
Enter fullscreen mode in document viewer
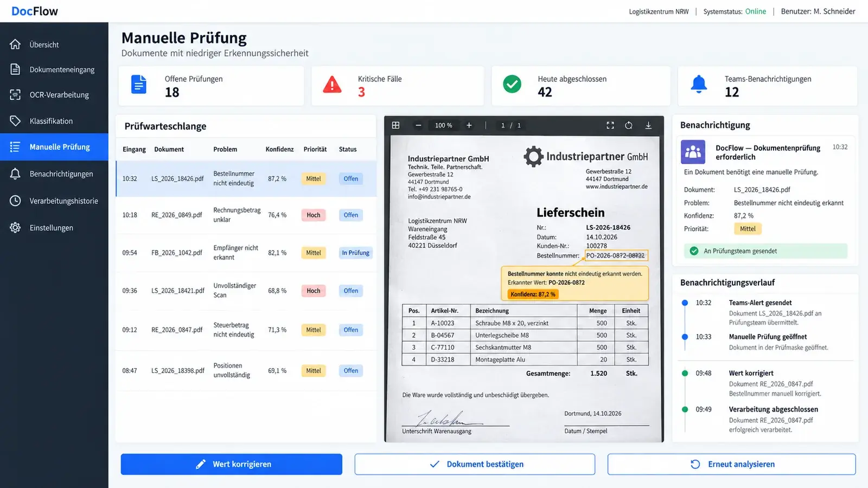tap(610, 125)
